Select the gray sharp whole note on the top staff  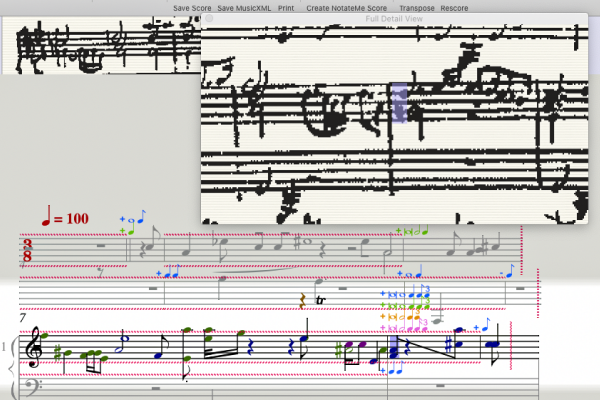[304, 242]
